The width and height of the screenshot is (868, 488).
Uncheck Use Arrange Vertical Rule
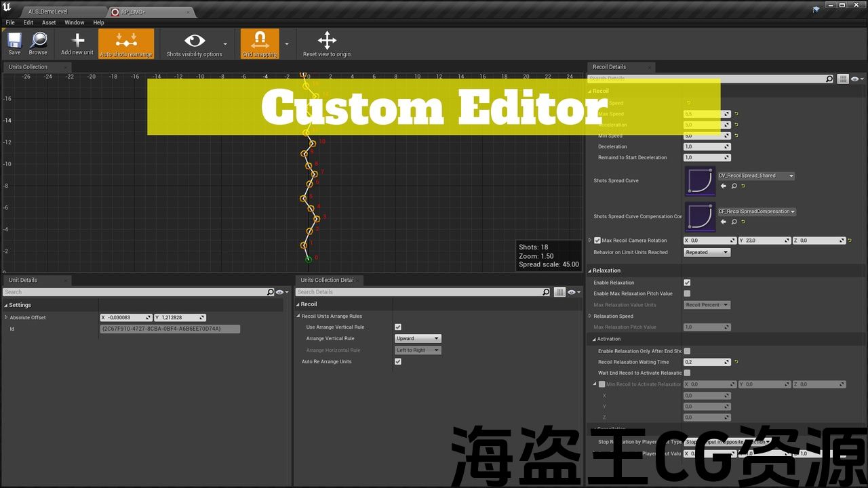[x=398, y=327]
